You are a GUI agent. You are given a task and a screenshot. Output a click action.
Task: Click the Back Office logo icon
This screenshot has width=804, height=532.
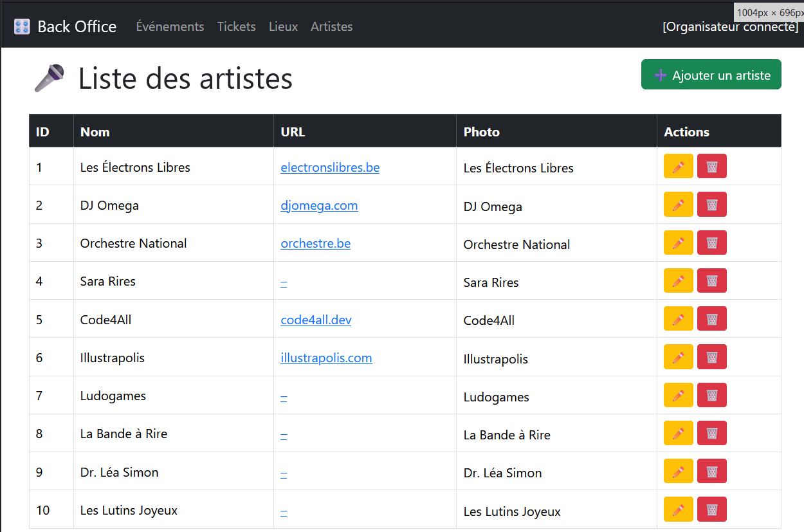22,26
